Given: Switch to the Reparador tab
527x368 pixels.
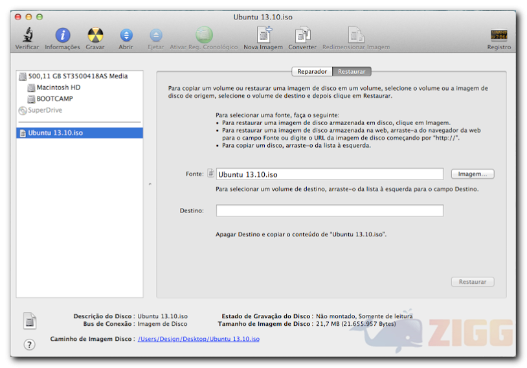Looking at the screenshot, I should point(312,72).
